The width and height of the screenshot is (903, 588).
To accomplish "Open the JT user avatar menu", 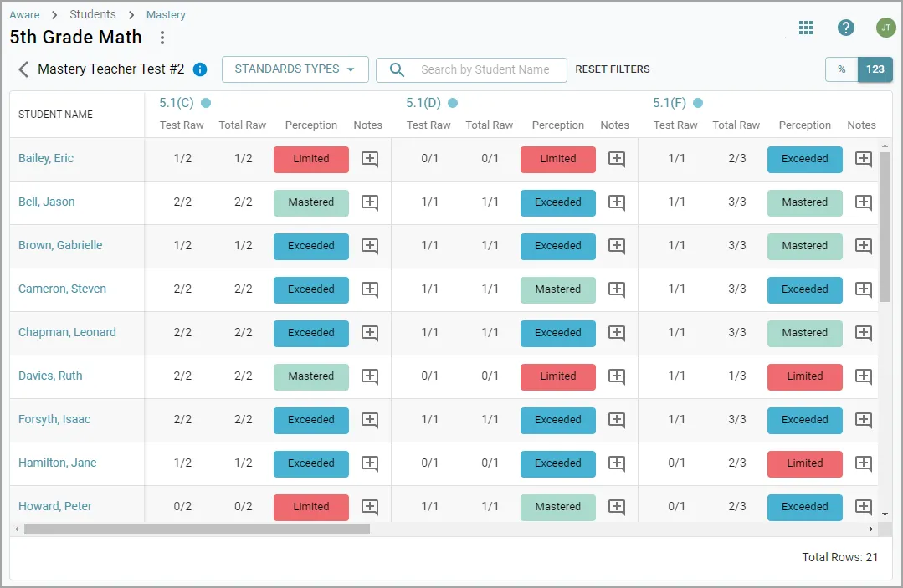I will [885, 27].
